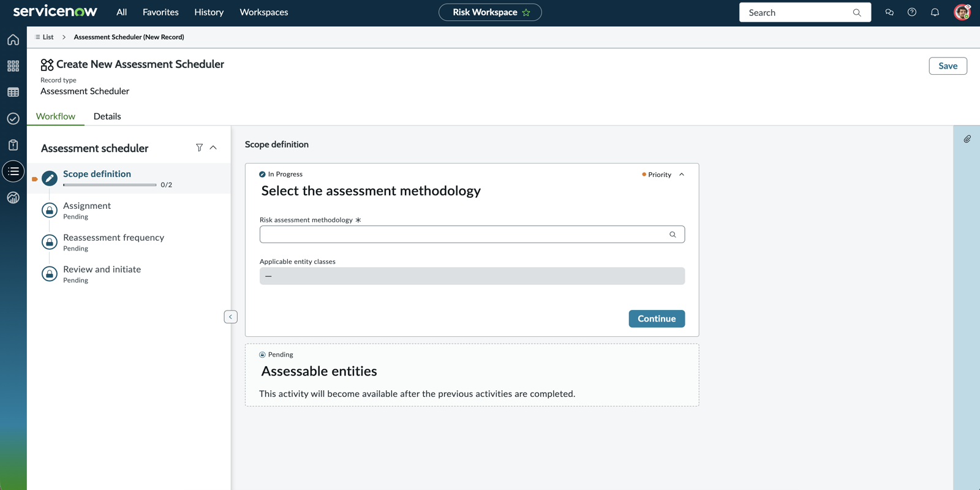Open the Workspaces menu
Image resolution: width=980 pixels, height=490 pixels.
click(264, 12)
